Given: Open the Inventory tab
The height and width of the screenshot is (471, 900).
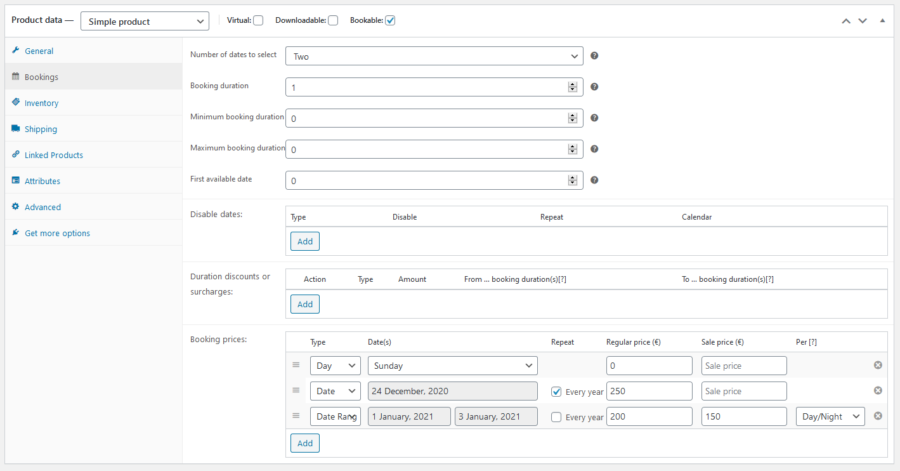Looking at the screenshot, I should [94, 103].
